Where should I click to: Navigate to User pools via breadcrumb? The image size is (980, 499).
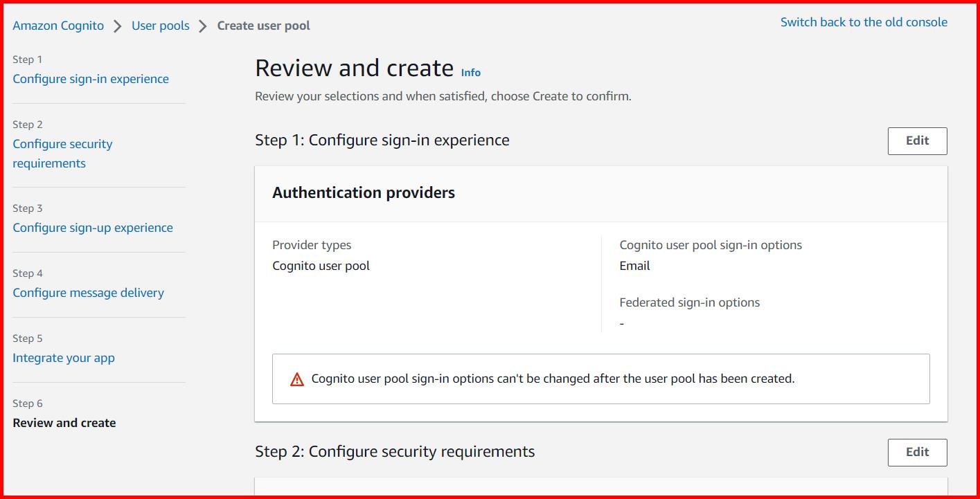coord(160,25)
